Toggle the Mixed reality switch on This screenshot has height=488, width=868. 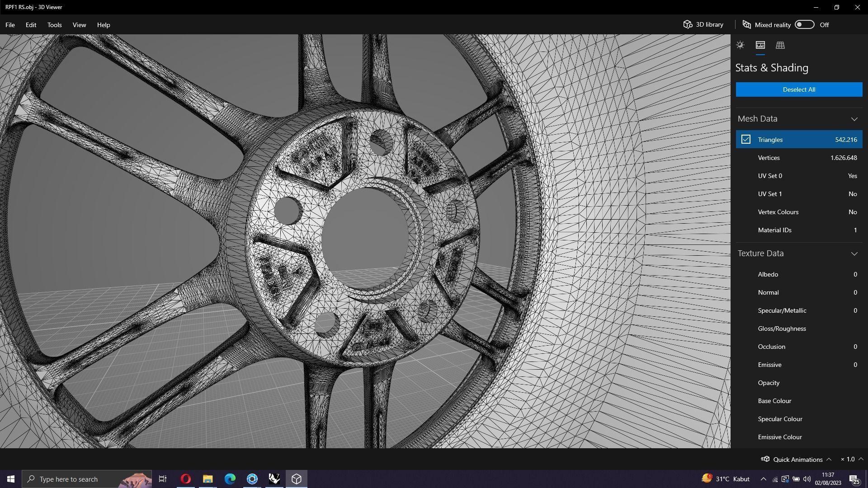tap(804, 24)
